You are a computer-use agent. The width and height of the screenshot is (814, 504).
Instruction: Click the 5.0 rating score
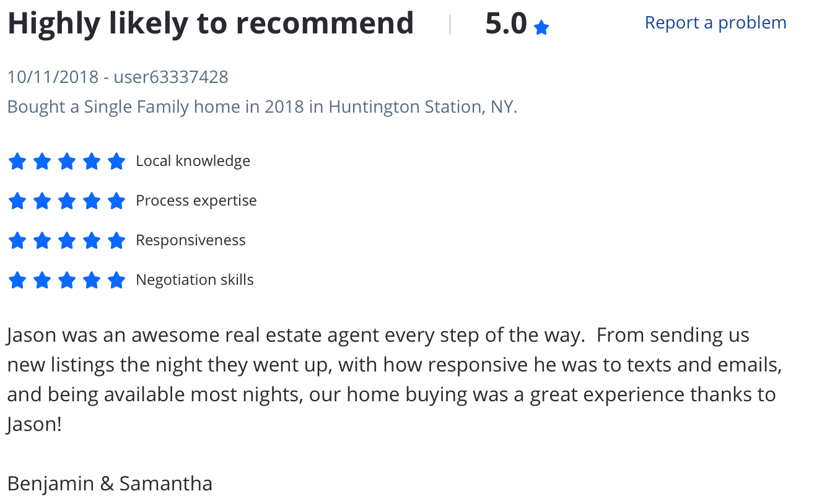[x=505, y=24]
